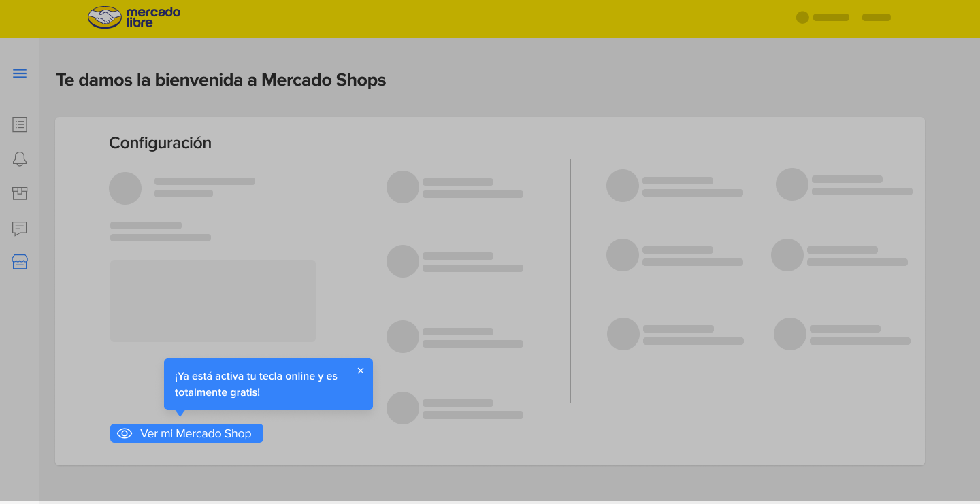Open the package box icon in the sidebar
Image resolution: width=980 pixels, height=504 pixels.
[20, 194]
